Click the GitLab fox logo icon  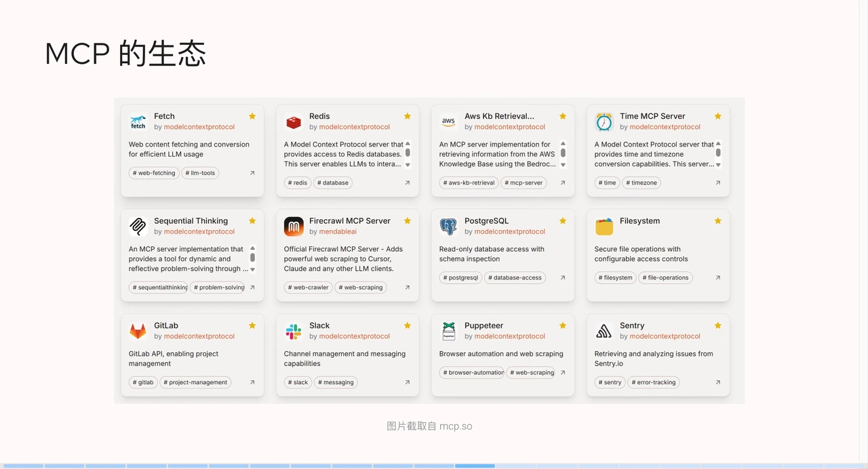138,331
